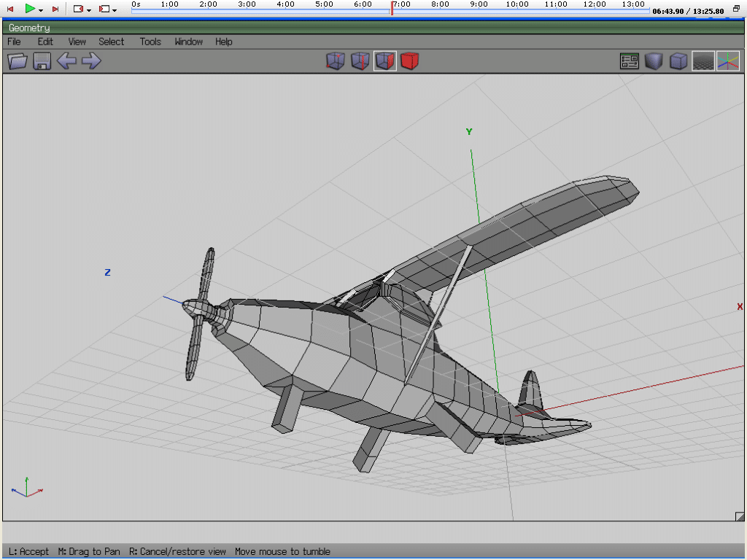Open the preferences panel icon
The height and width of the screenshot is (560, 747).
click(x=630, y=61)
